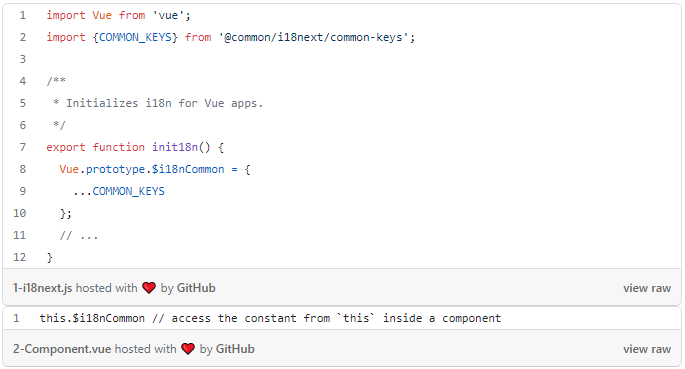Click the init18n function name

pyautogui.click(x=175, y=147)
